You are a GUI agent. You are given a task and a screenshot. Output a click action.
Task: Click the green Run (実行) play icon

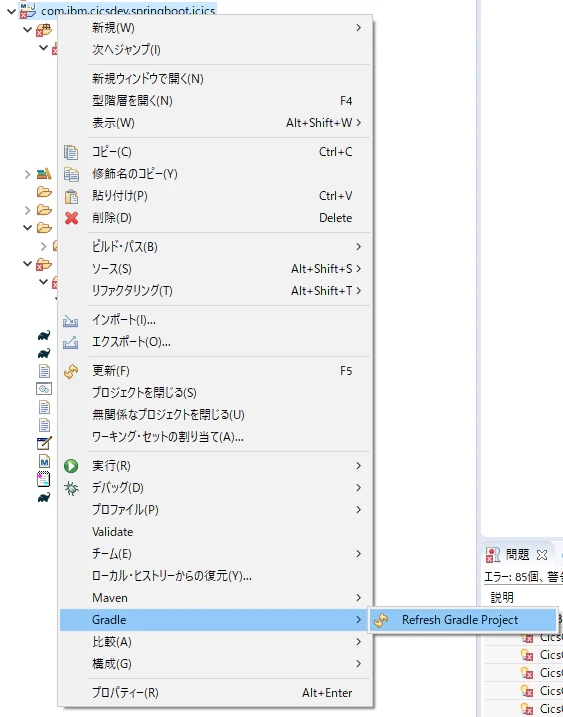pyautogui.click(x=71, y=466)
